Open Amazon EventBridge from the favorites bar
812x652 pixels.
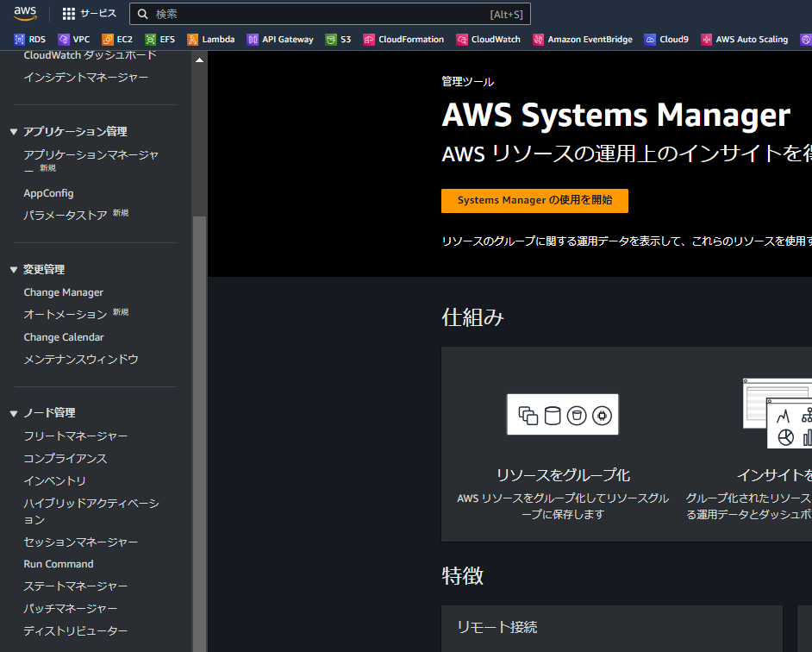tap(583, 39)
